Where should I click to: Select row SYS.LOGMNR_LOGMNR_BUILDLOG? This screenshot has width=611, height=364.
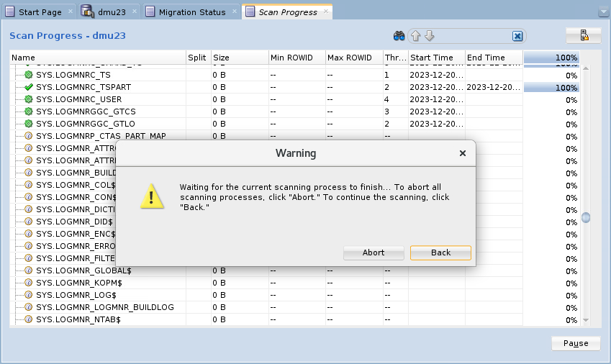[294, 307]
